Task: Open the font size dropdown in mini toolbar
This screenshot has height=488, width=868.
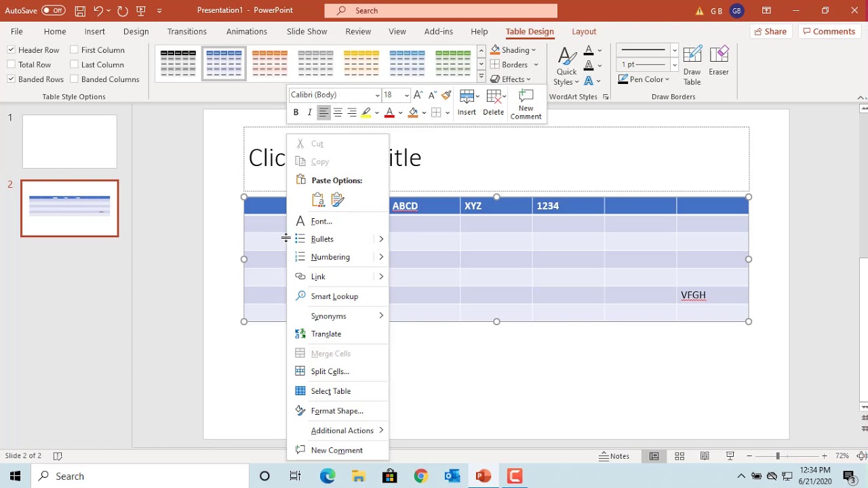Action: pos(406,95)
